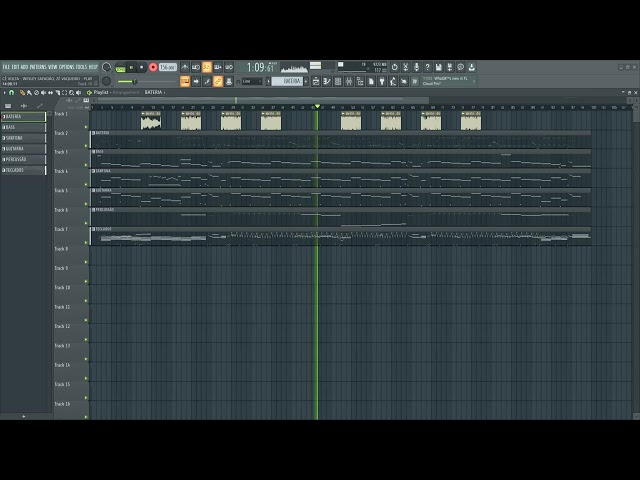Open the plugin icon
The image size is (640, 480).
[x=382, y=82]
